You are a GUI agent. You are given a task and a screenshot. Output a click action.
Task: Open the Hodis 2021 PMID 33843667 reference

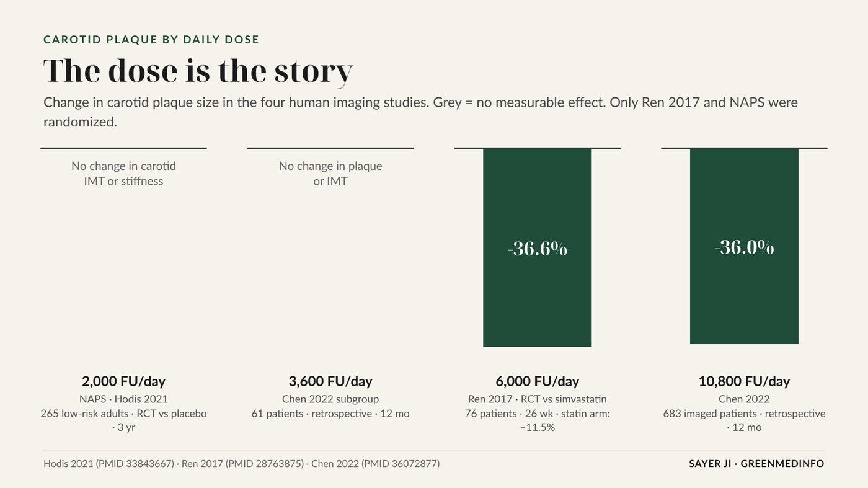[108, 463]
